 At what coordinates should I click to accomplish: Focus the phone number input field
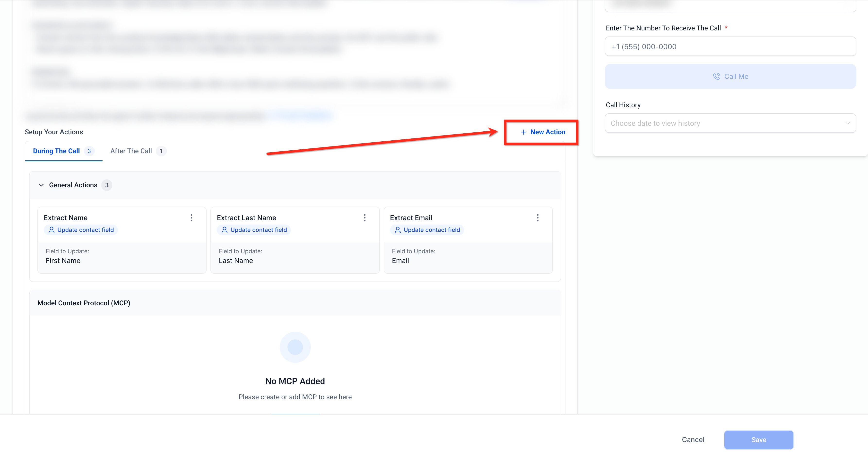coord(730,46)
